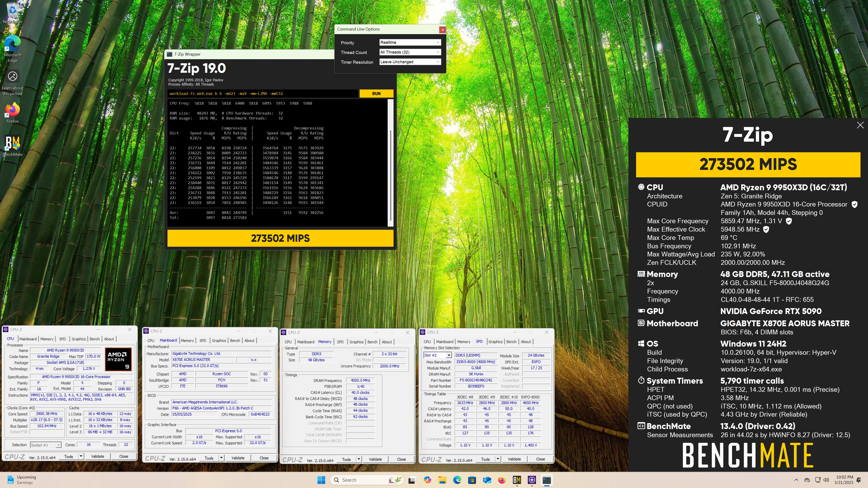Open the volume tray icon

coord(826,480)
